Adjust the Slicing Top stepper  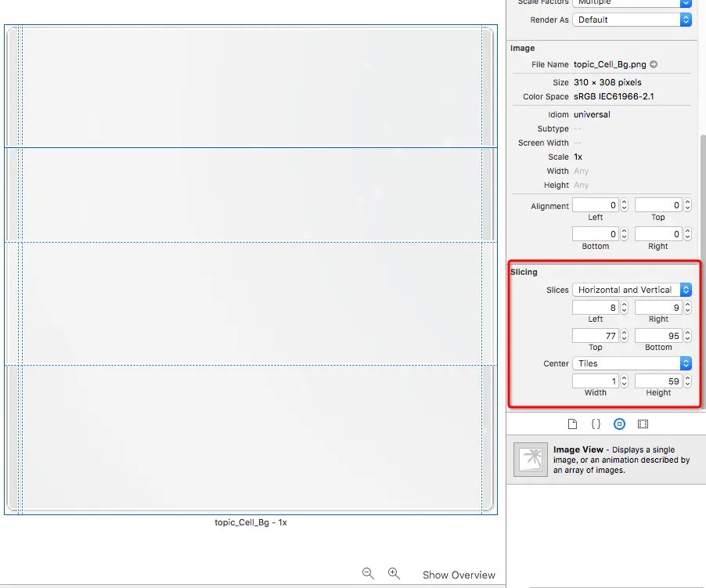click(624, 336)
